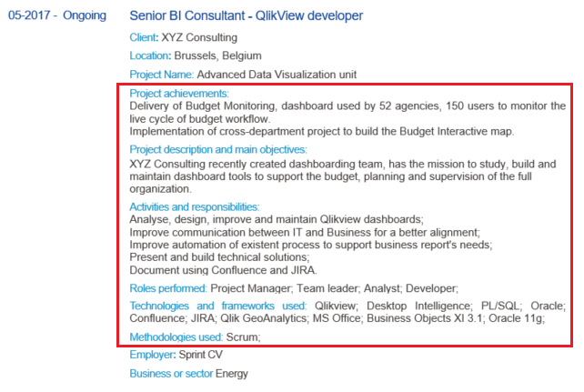This screenshot has height=392, width=584.
Task: Click the XYZ Consulting client name
Action: click(199, 38)
